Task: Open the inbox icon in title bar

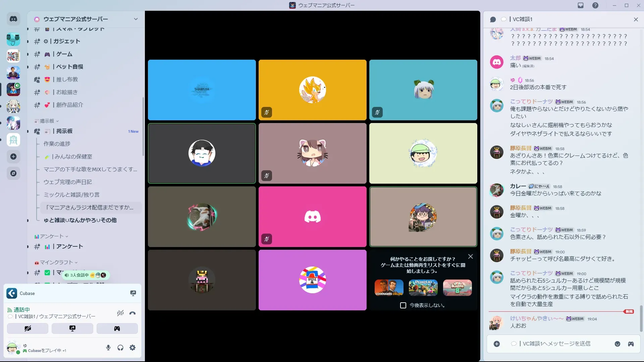Action: point(581,5)
